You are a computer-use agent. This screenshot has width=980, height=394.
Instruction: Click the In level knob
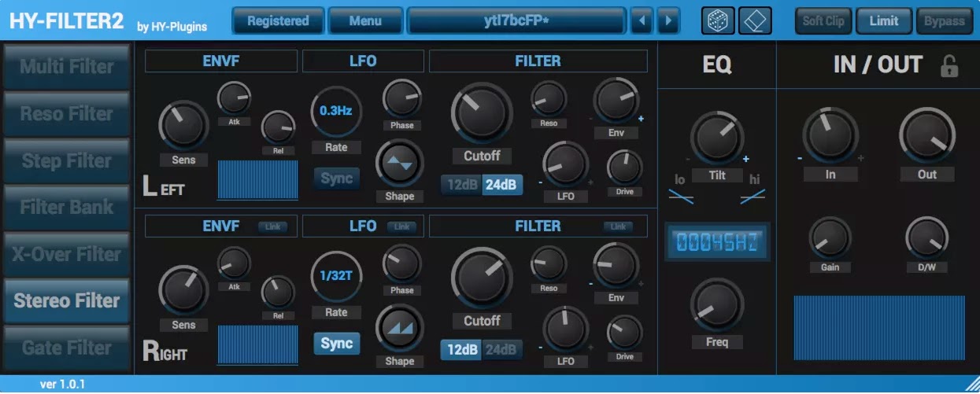(830, 135)
